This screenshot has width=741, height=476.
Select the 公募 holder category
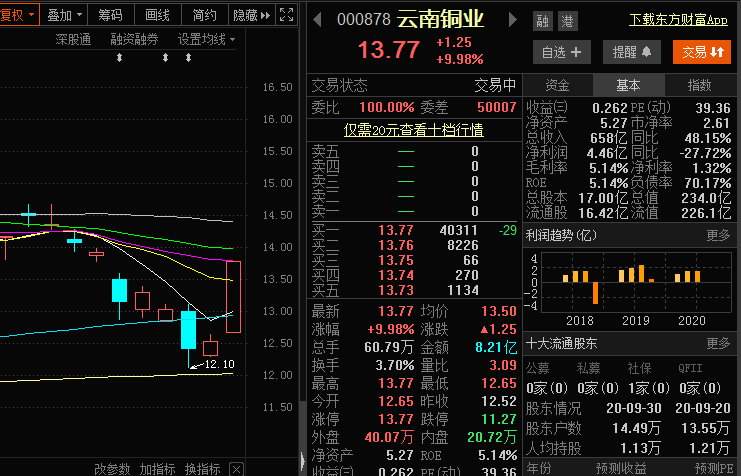point(537,368)
